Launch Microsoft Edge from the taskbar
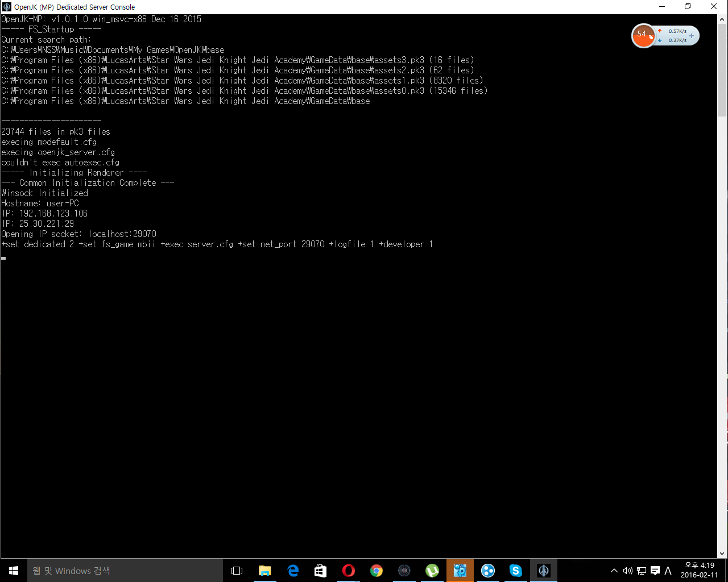728x582 pixels. pos(293,571)
